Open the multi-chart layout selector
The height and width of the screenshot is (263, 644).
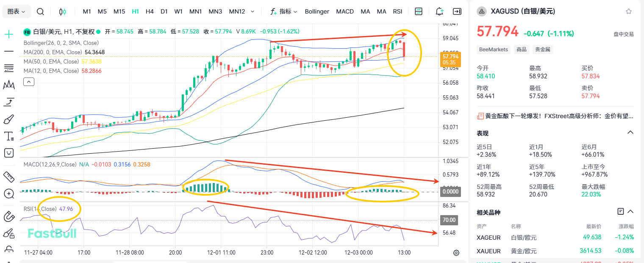[419, 11]
